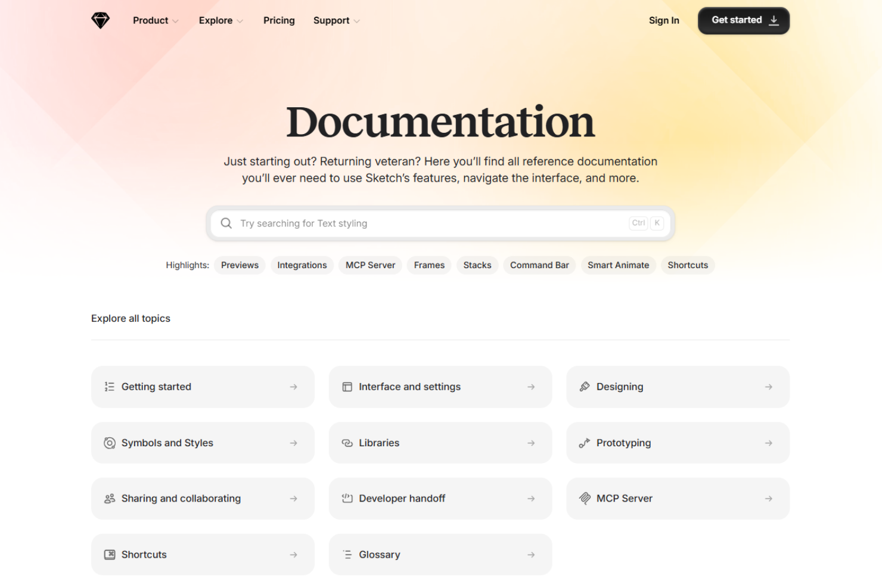This screenshot has width=882, height=588.
Task: Click the 'Explore all topics' heading
Action: pyautogui.click(x=131, y=318)
